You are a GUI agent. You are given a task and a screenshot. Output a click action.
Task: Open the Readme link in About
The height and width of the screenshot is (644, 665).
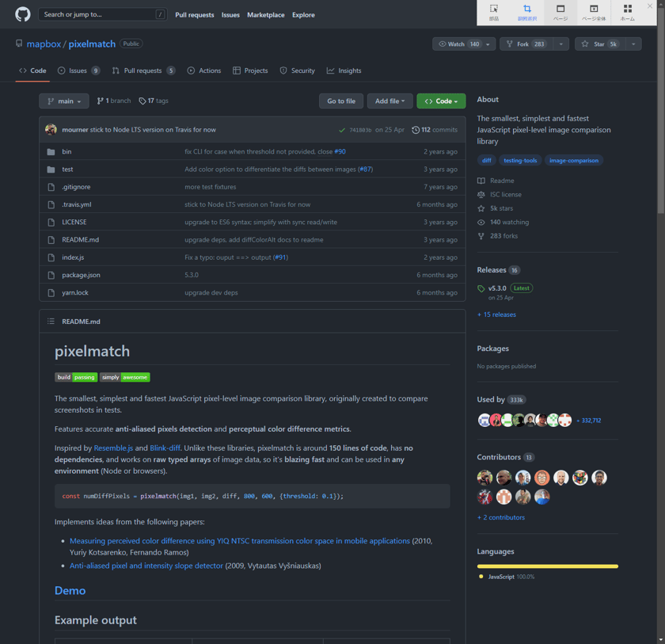(496, 181)
